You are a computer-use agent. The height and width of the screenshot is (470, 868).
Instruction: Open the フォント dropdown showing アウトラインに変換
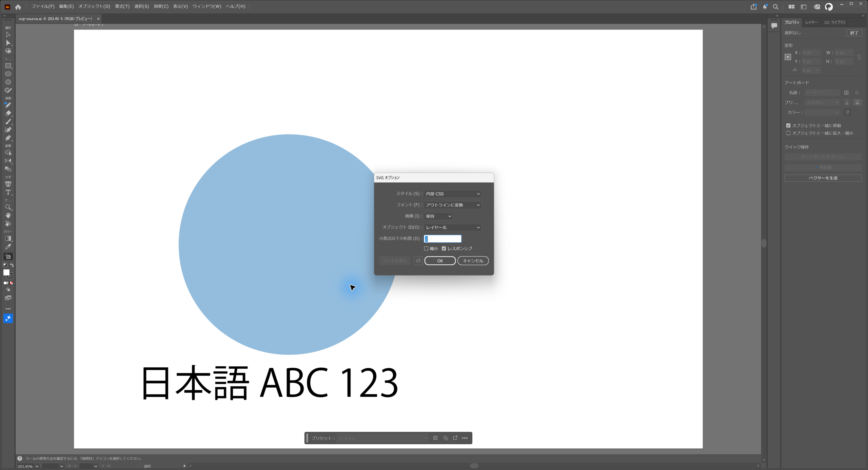pyautogui.click(x=453, y=205)
